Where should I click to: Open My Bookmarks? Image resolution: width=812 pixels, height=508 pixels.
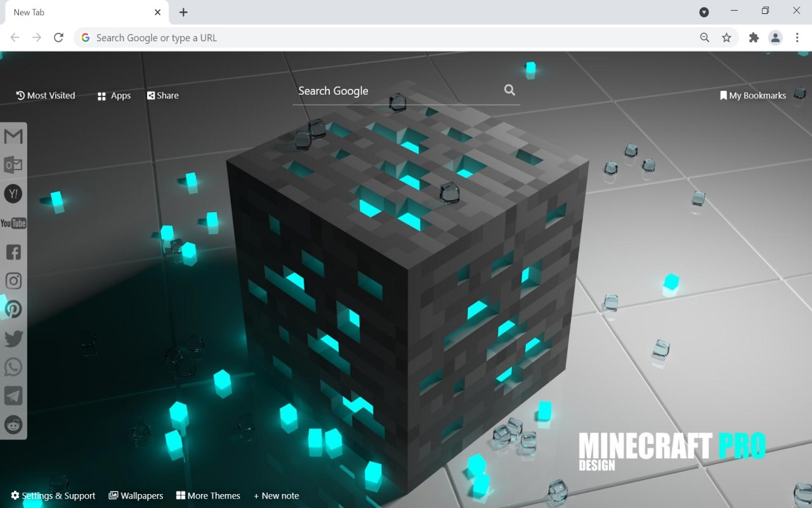coord(753,95)
